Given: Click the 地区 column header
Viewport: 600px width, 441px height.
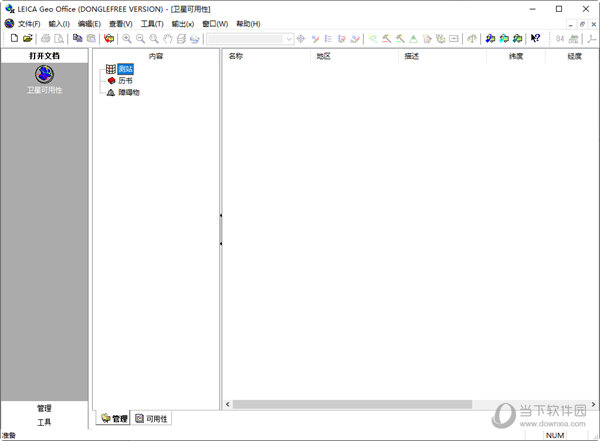Looking at the screenshot, I should [x=355, y=56].
